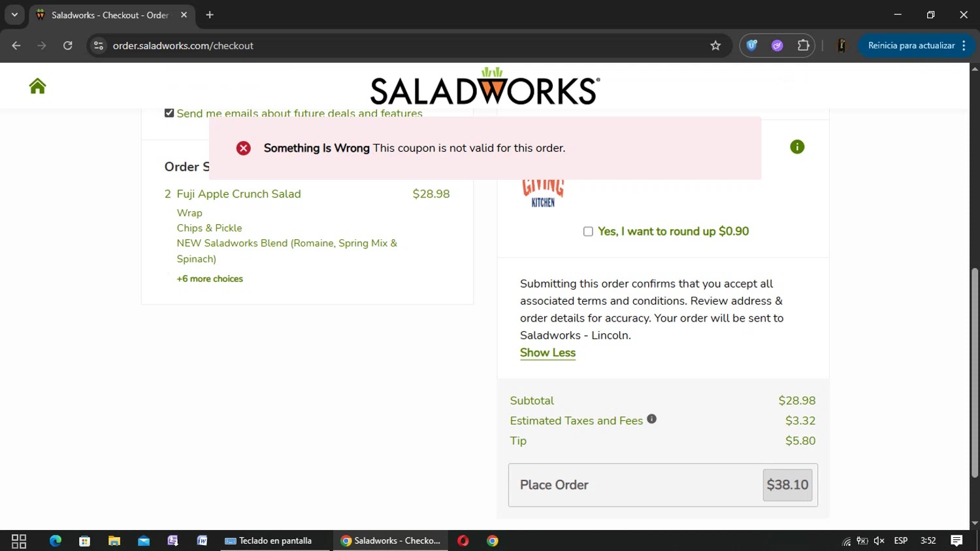
Task: Go forward in browser
Action: click(42, 46)
